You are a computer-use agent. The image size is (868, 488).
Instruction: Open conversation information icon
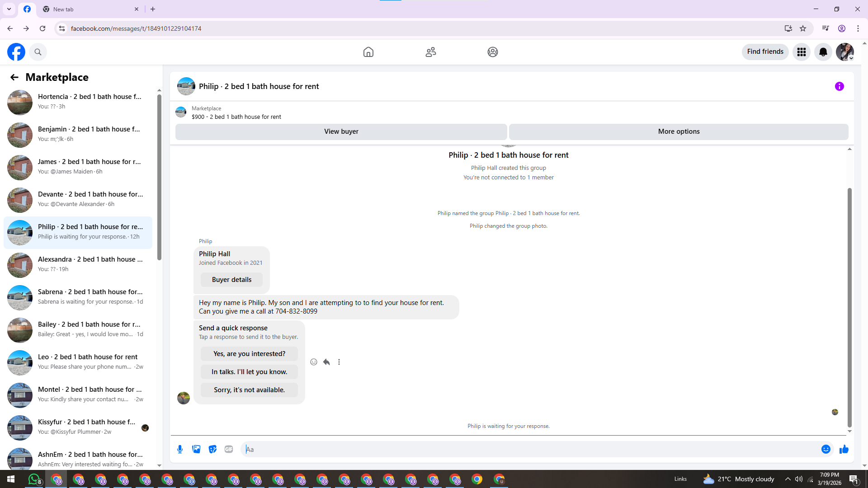coord(839,86)
